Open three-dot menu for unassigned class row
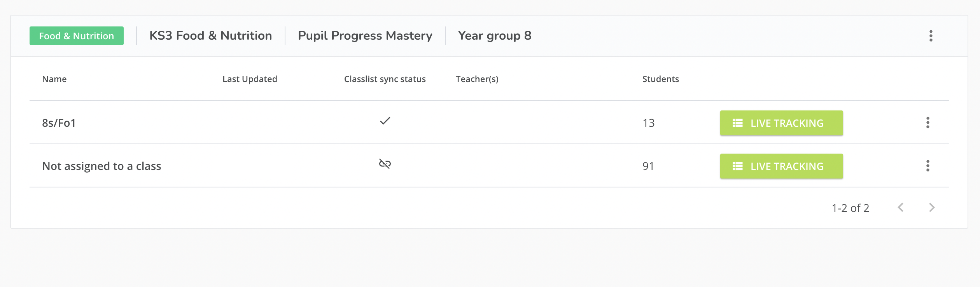The width and height of the screenshot is (980, 287). [927, 166]
